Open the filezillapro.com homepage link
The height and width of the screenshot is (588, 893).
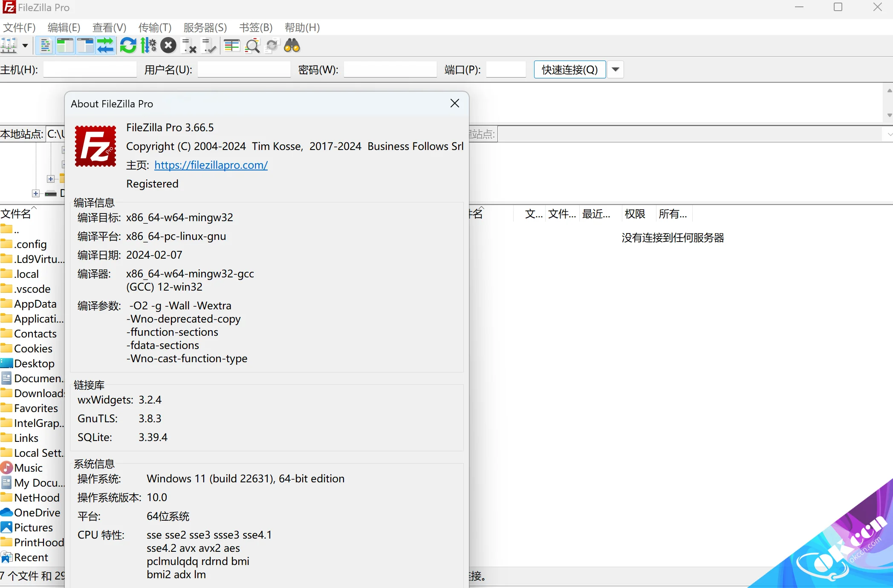(x=211, y=165)
